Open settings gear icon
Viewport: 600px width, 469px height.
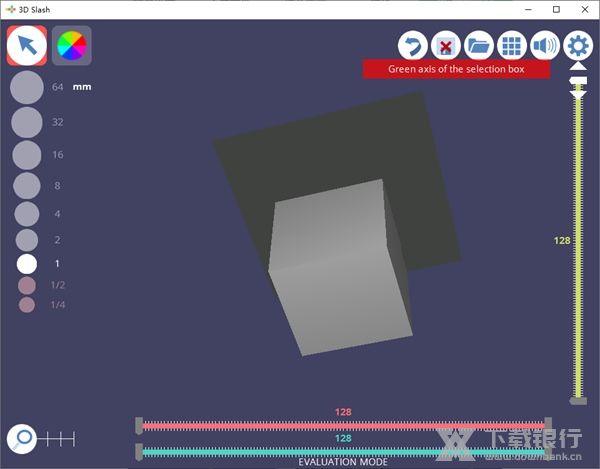coord(578,46)
